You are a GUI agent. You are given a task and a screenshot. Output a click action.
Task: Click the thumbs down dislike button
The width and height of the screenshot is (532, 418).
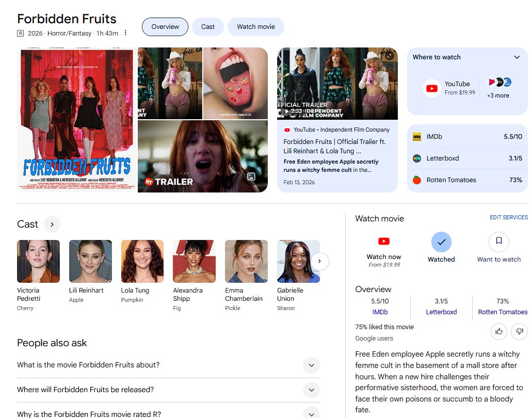coord(520,331)
